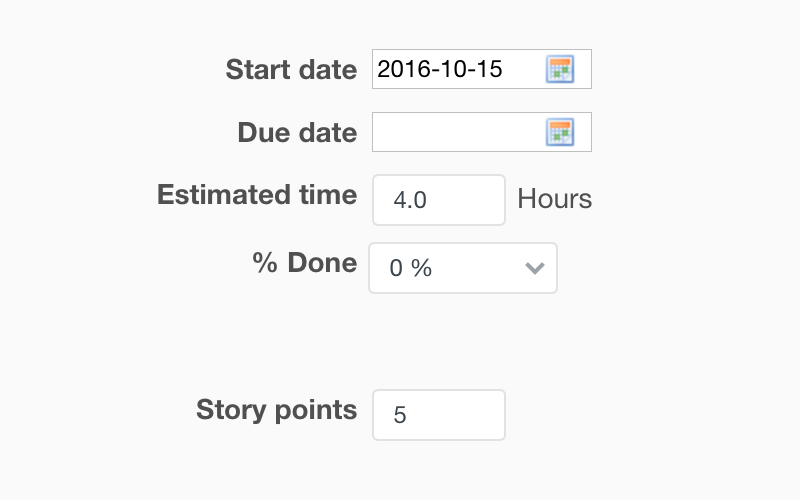Click the year 2016 in Start date
The height and width of the screenshot is (500, 800).
[401, 70]
